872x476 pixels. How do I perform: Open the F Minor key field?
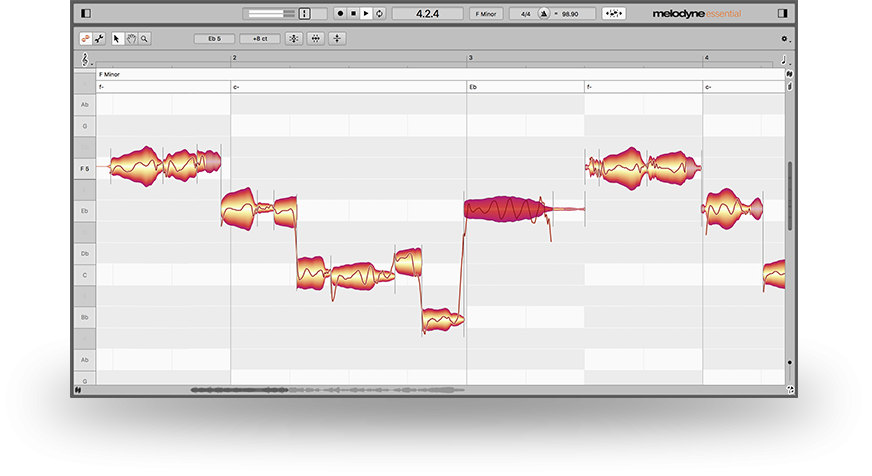click(x=485, y=13)
